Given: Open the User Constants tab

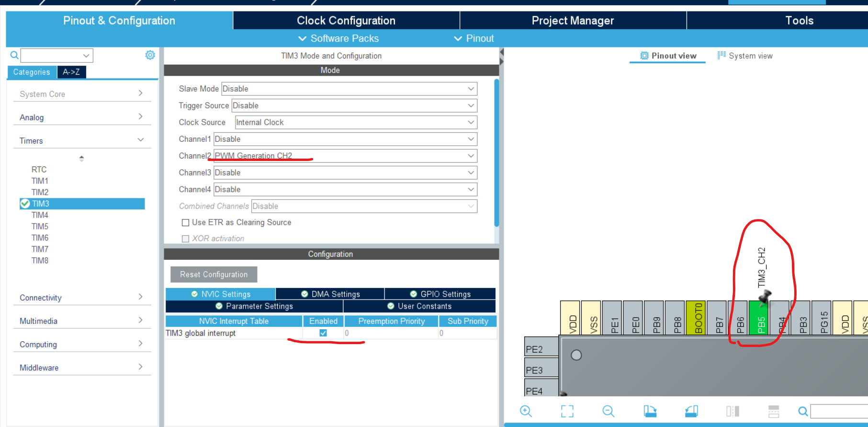Looking at the screenshot, I should tap(419, 306).
